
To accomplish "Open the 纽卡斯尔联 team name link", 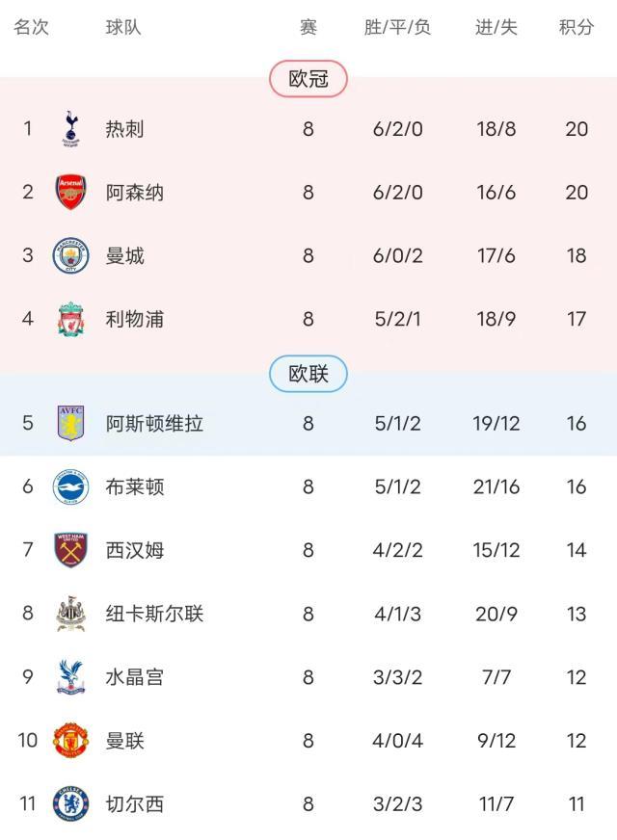I will (x=154, y=615).
